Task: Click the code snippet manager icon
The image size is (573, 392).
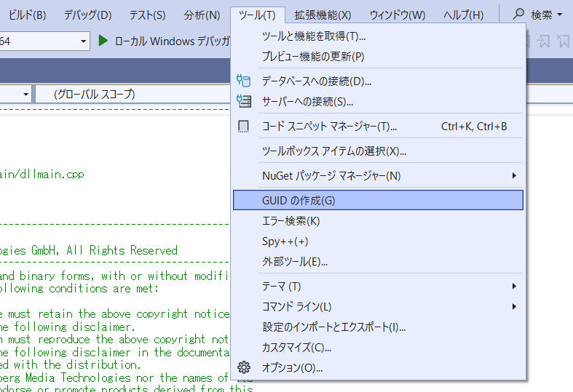Action: click(244, 127)
